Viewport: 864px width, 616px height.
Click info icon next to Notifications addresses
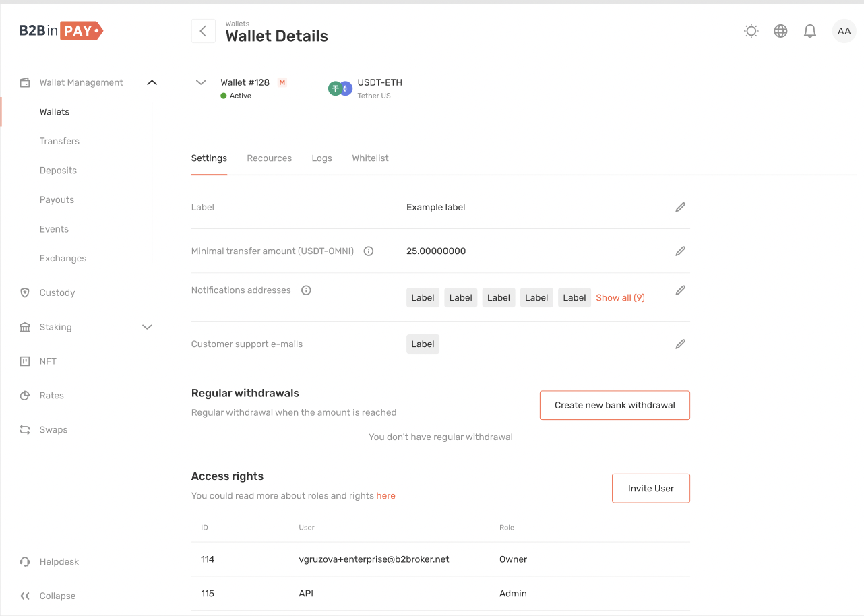pyautogui.click(x=306, y=290)
